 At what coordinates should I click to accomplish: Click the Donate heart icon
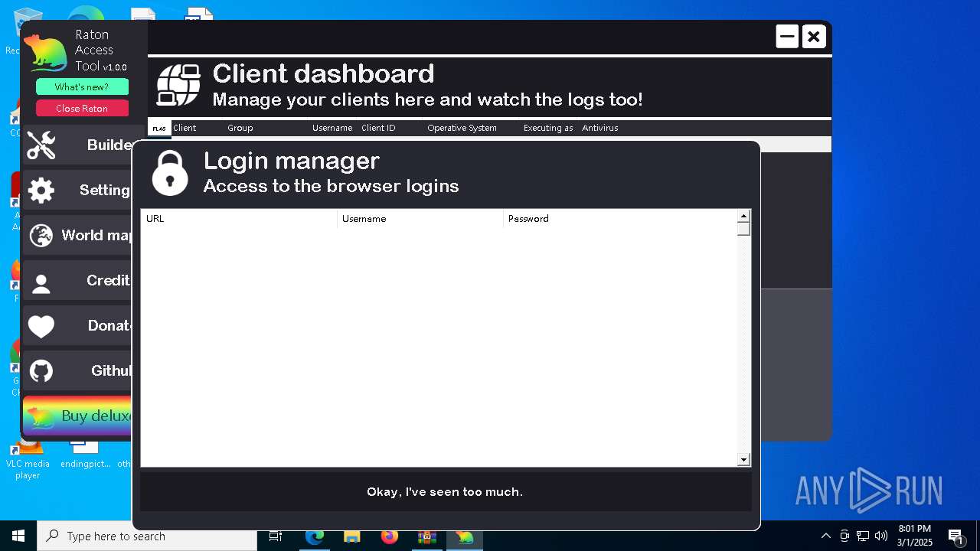coord(41,327)
